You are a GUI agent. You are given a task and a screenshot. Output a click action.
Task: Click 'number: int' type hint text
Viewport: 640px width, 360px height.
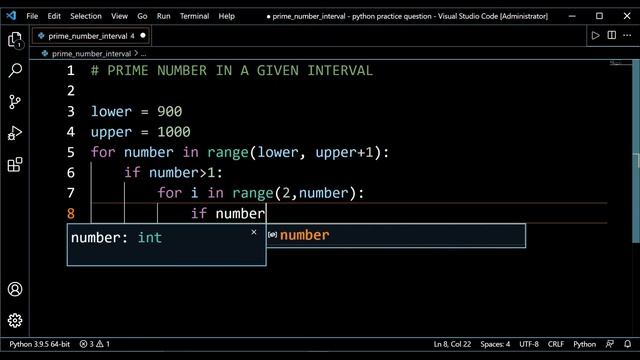(x=116, y=238)
